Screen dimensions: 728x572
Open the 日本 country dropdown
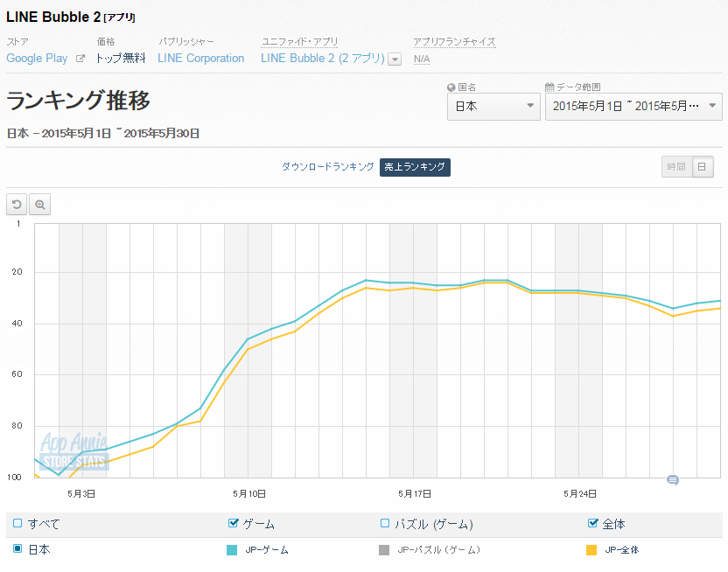click(493, 107)
